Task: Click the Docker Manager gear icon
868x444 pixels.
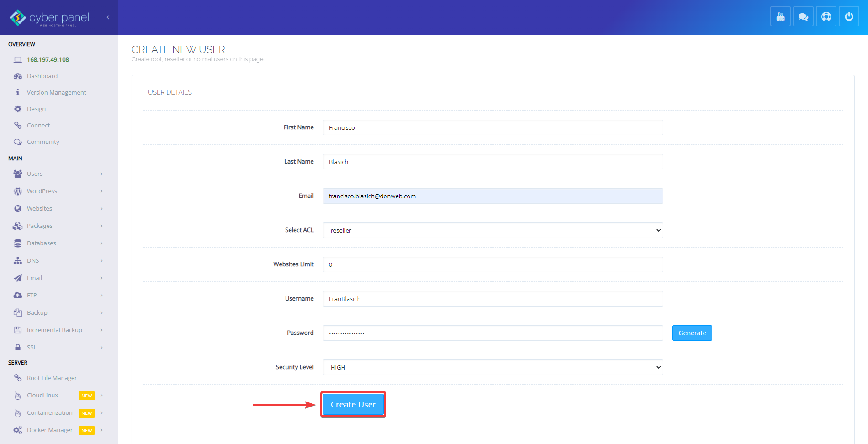Action: tap(17, 430)
